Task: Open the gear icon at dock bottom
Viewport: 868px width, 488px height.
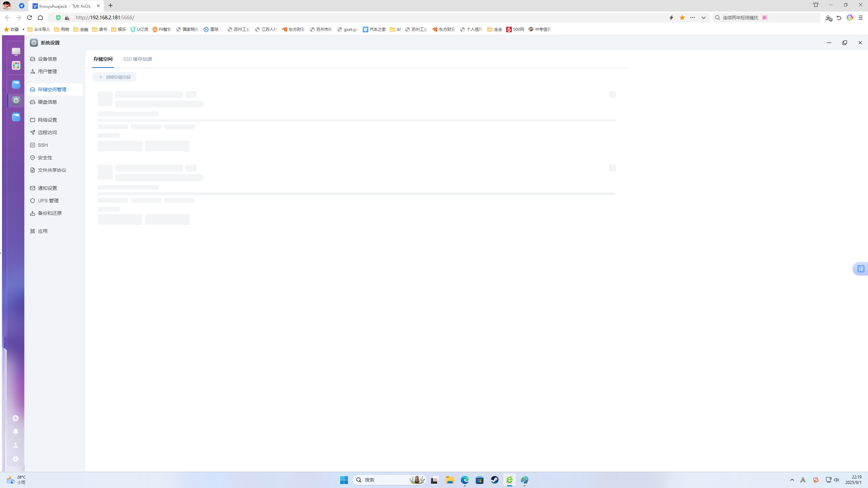Action: coord(16,459)
